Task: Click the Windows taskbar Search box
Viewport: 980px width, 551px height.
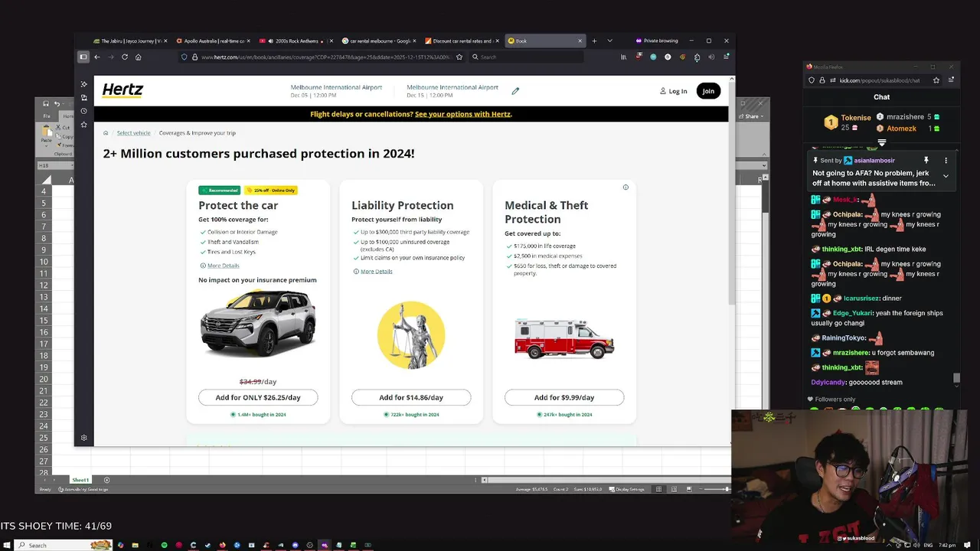Action: coord(63,545)
